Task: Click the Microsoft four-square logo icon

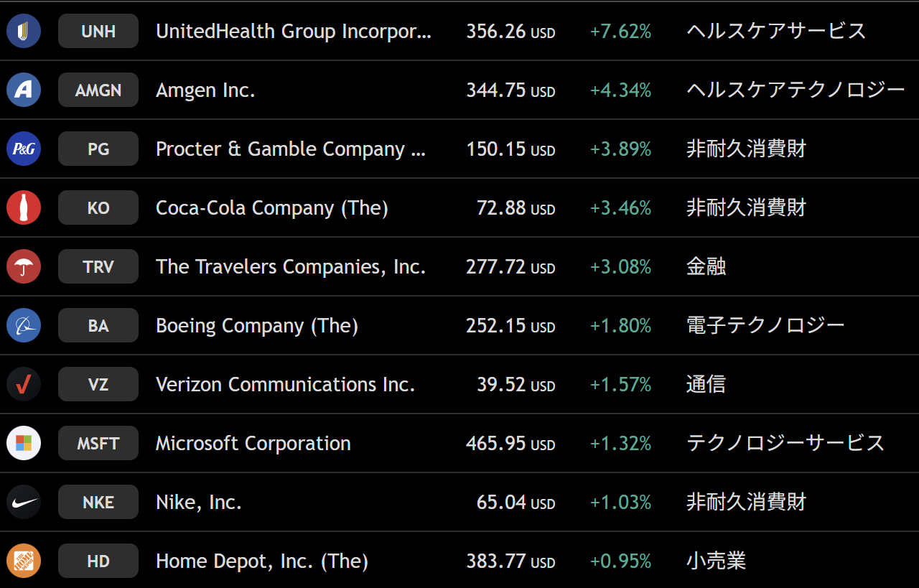Action: (x=24, y=443)
